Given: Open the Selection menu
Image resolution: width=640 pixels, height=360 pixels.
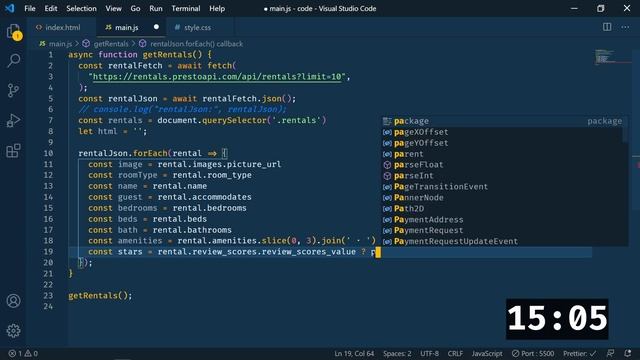Looking at the screenshot, I should (81, 9).
